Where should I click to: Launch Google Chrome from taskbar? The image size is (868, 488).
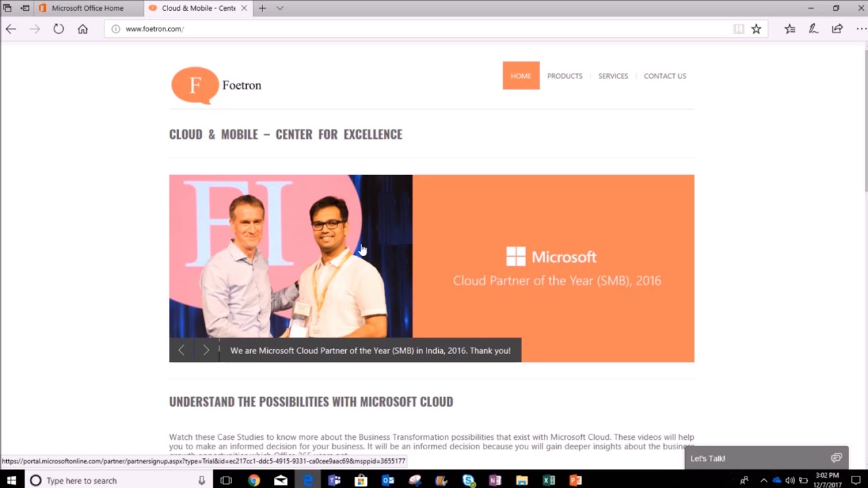(x=254, y=481)
